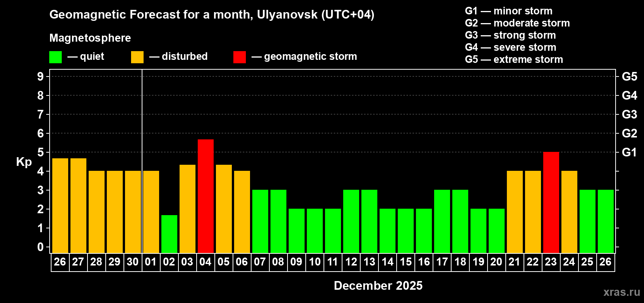Click the orange bar above date 03
The width and height of the screenshot is (644, 303).
188,209
